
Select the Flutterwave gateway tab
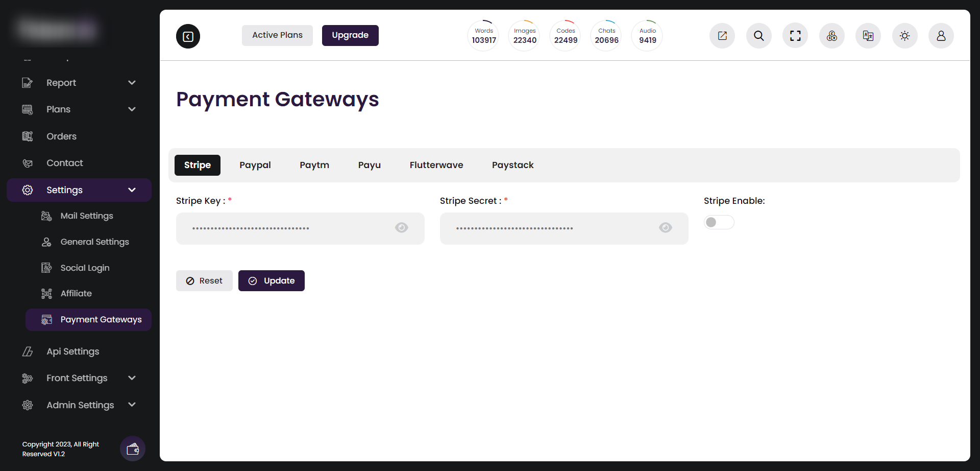pyautogui.click(x=436, y=165)
